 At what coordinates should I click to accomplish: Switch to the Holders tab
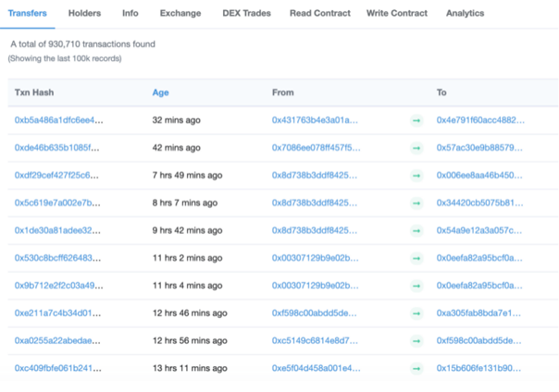point(85,14)
